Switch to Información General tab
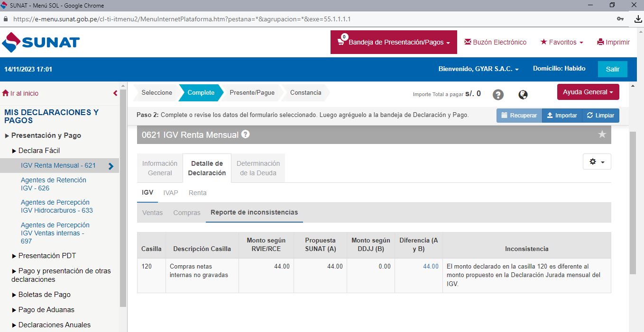 (160, 168)
